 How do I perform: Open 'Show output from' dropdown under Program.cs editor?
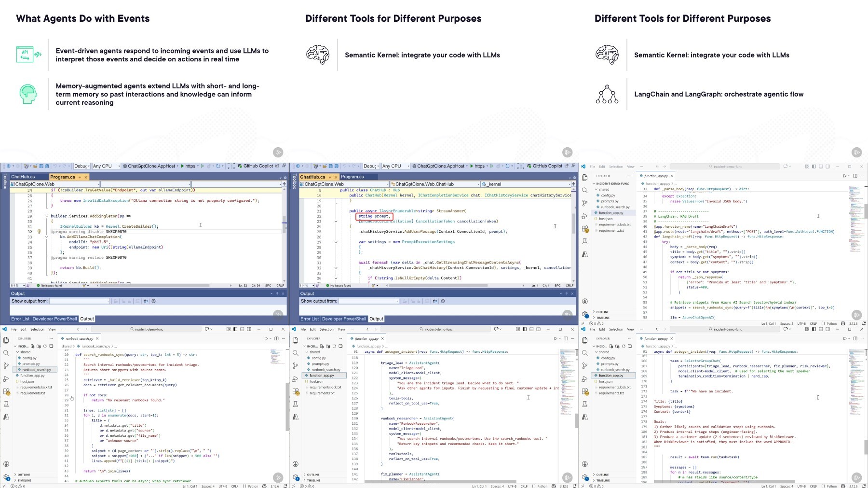pyautogui.click(x=80, y=301)
